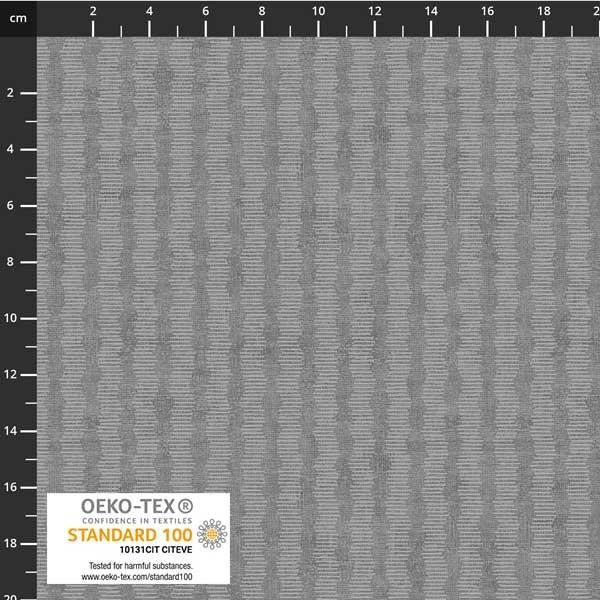Click the OEKO-TEX circular flower logo

tap(212, 535)
